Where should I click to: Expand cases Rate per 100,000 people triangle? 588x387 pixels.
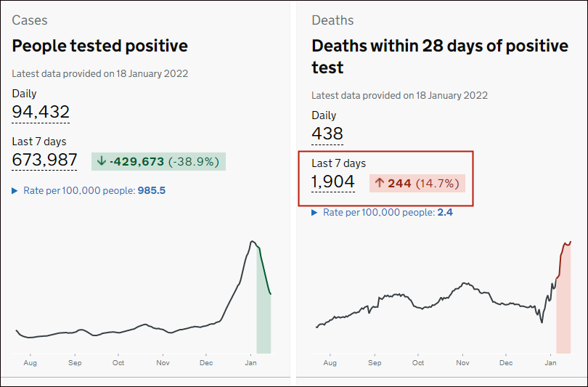[15, 191]
